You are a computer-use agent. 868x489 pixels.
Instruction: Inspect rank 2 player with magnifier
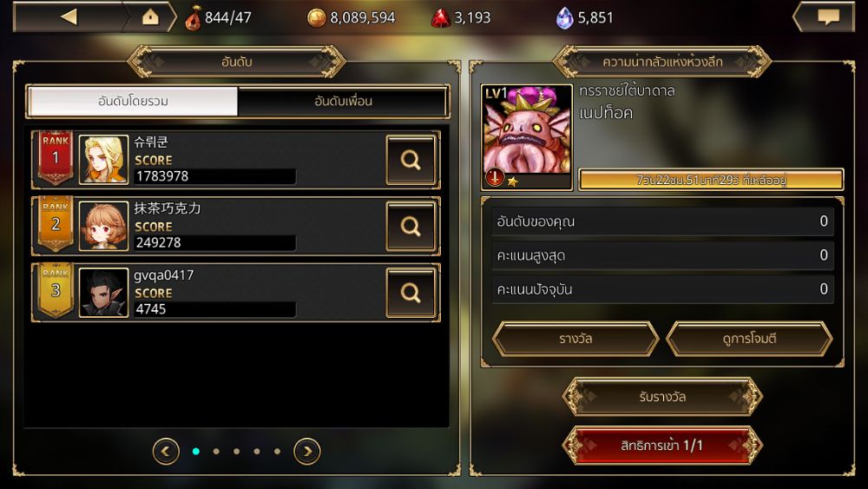click(x=411, y=226)
